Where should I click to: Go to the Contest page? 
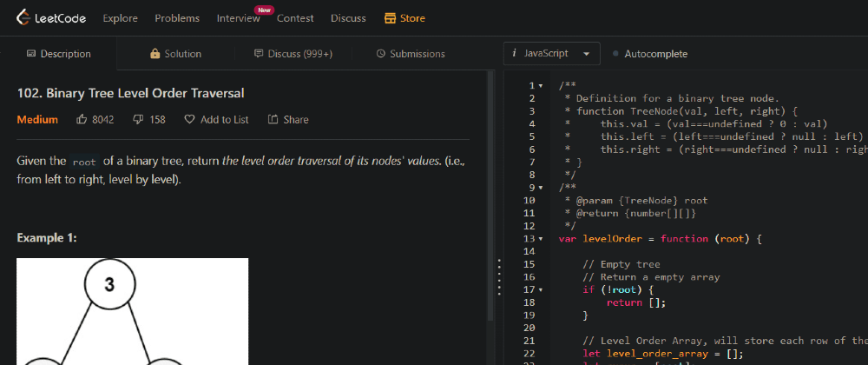click(295, 18)
